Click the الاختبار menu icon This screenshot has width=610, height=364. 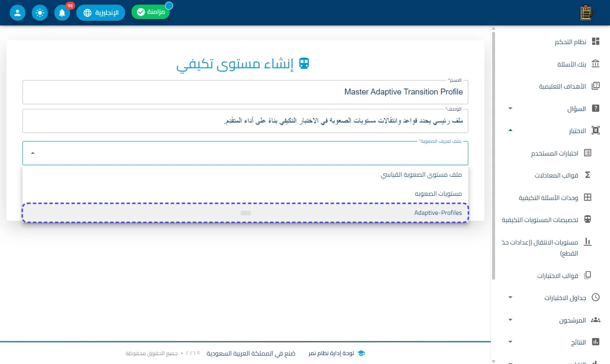(596, 131)
